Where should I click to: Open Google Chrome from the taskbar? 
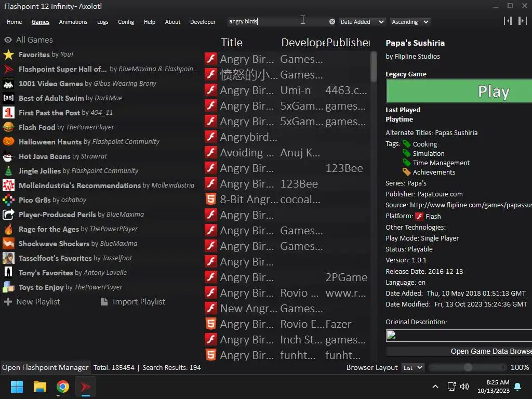tap(63, 387)
